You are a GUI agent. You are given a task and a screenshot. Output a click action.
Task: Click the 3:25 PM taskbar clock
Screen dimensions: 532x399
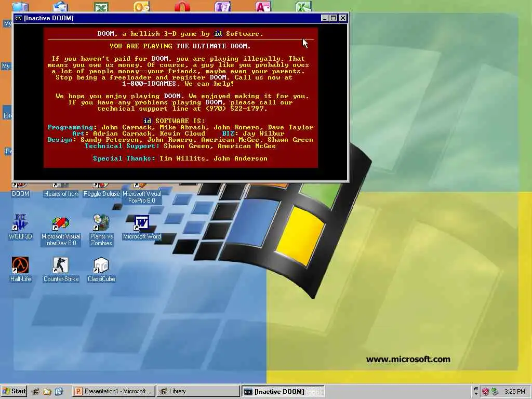(515, 392)
